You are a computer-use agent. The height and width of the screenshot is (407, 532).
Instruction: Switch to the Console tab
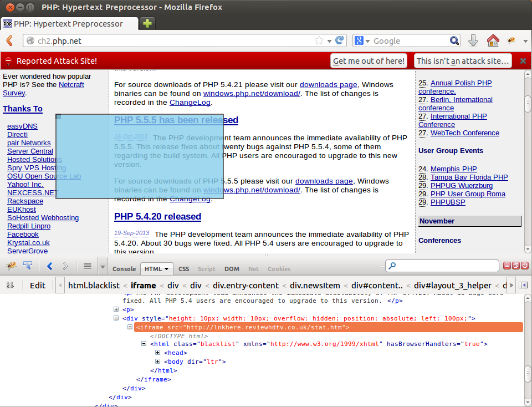point(124,269)
